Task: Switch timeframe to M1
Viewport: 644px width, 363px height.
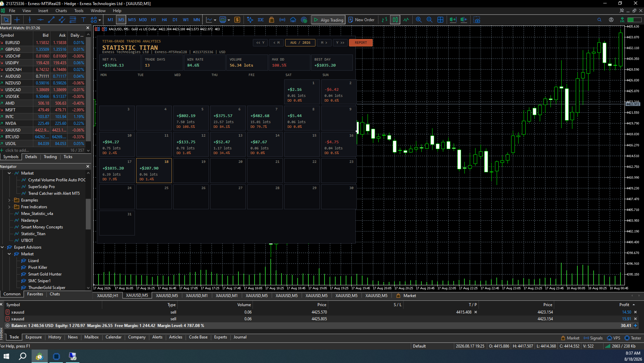Action: tap(110, 20)
